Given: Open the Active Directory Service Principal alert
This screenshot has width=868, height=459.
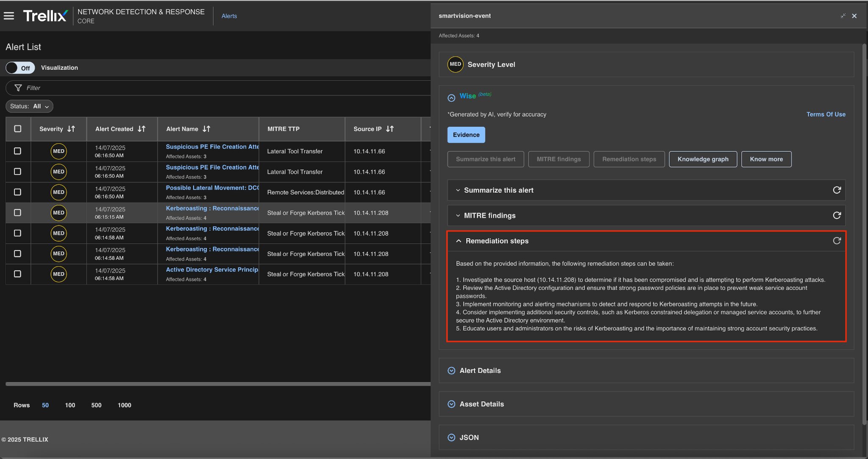Looking at the screenshot, I should pyautogui.click(x=212, y=270).
